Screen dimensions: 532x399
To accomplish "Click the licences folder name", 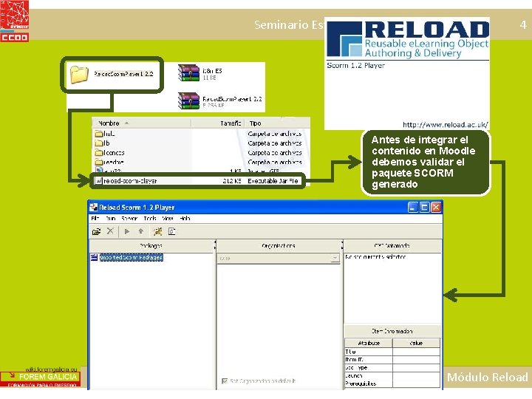I will [x=114, y=153].
